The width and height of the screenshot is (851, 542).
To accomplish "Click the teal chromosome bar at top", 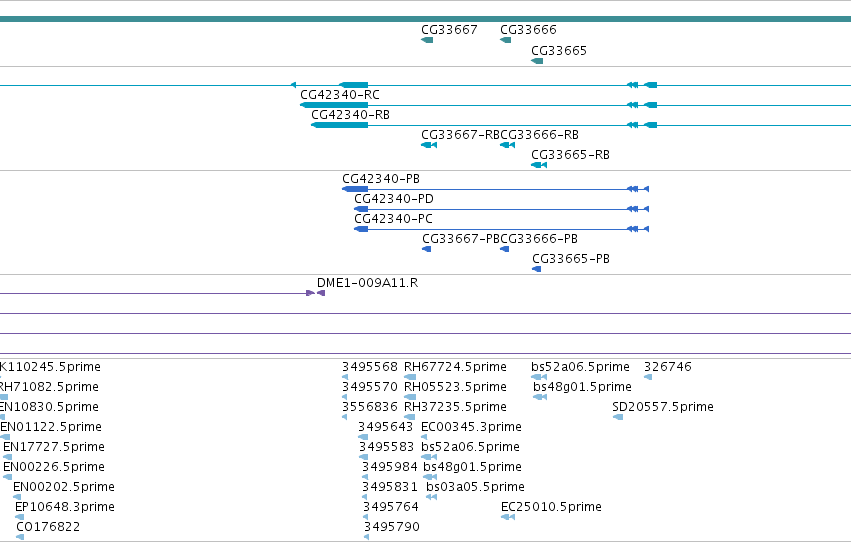I will click(x=426, y=19).
